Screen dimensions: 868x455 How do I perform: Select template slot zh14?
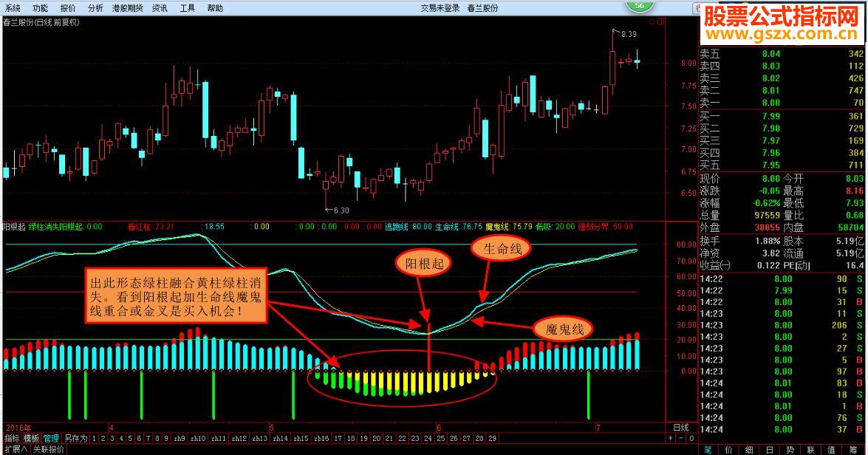coord(280,438)
